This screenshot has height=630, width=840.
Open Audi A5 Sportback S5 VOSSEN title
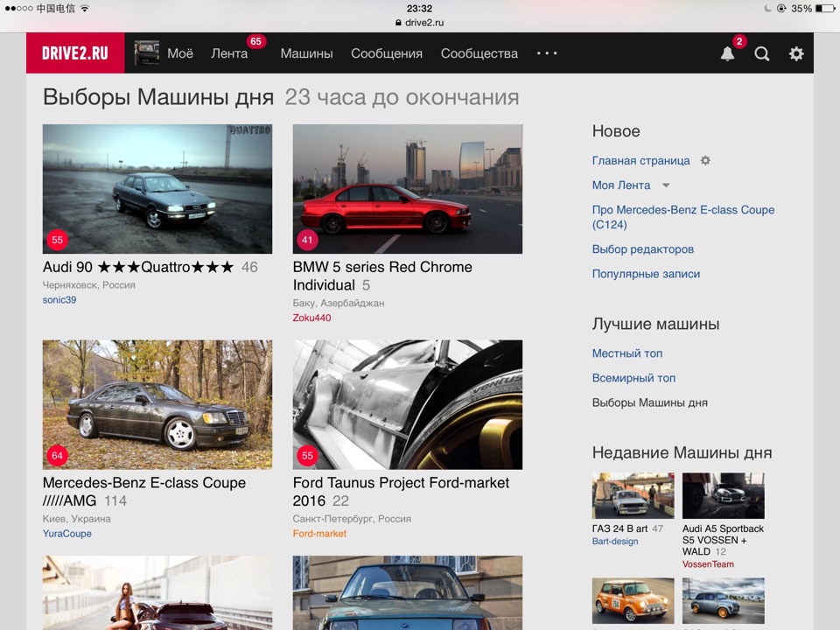click(724, 540)
